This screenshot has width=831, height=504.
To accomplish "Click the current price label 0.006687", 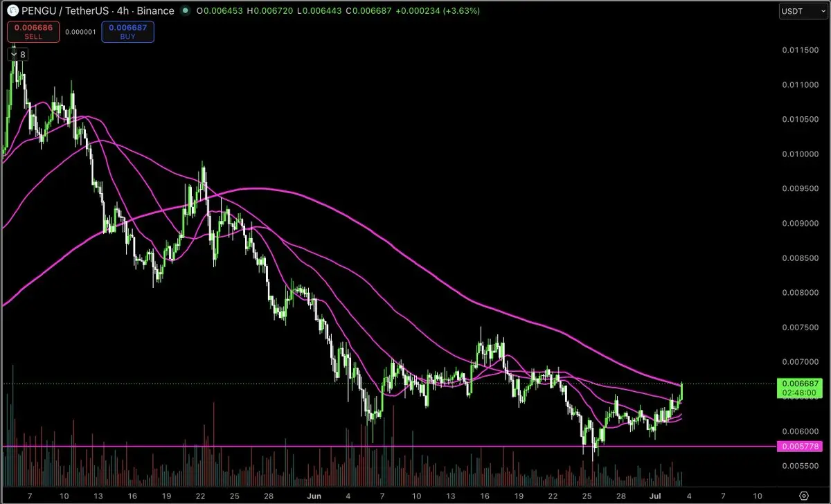I will pos(801,384).
